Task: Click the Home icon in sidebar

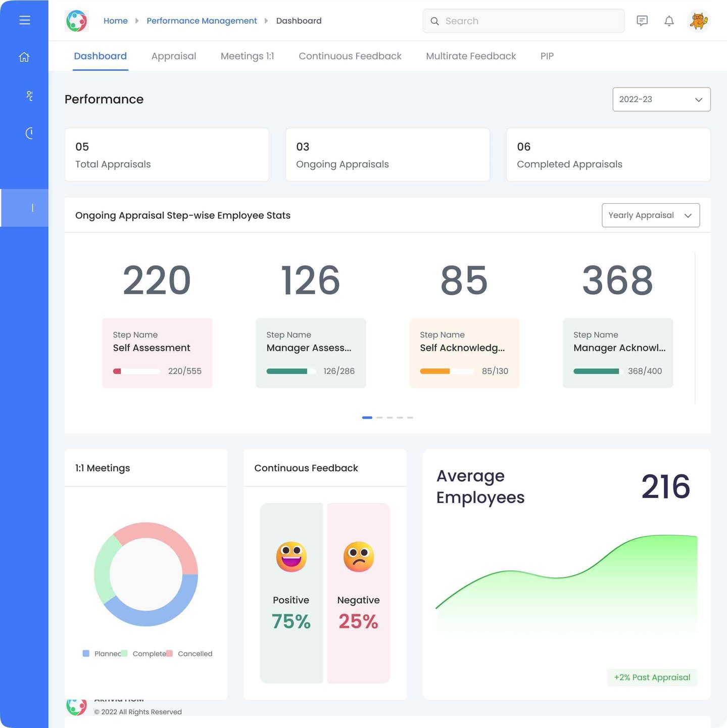Action: 24,57
